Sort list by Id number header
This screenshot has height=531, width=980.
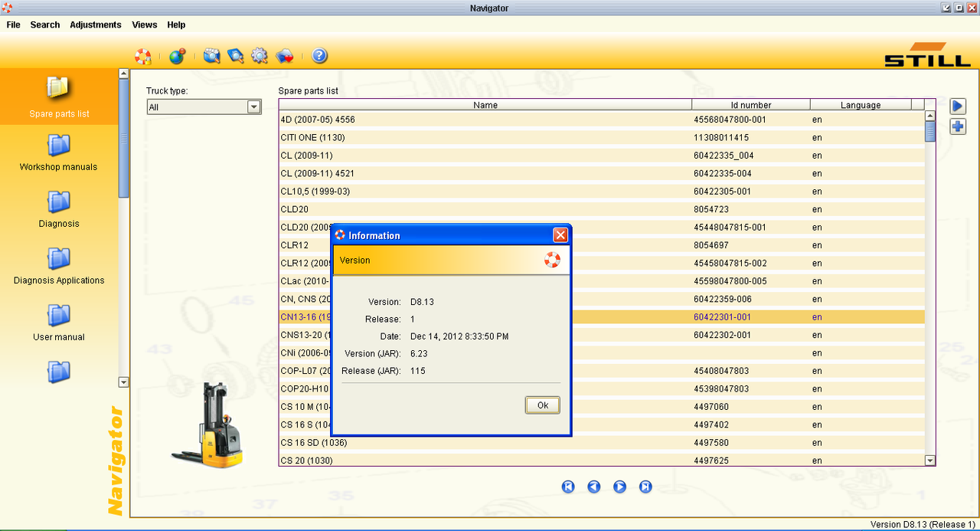(x=751, y=105)
